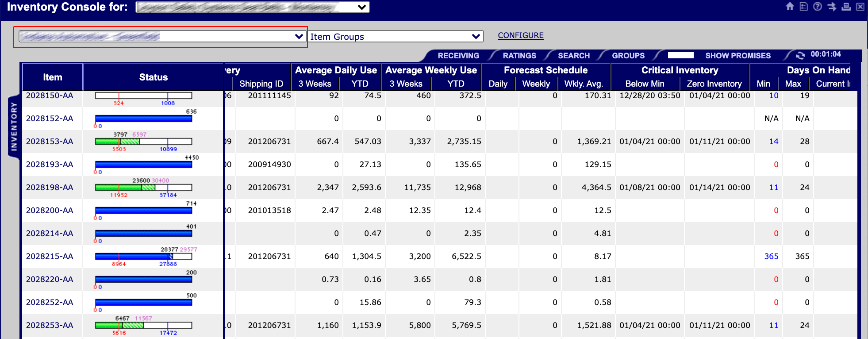Image resolution: width=868 pixels, height=339 pixels.
Task: Select 3 weeks weekly use 11,735
Action: coord(418,187)
